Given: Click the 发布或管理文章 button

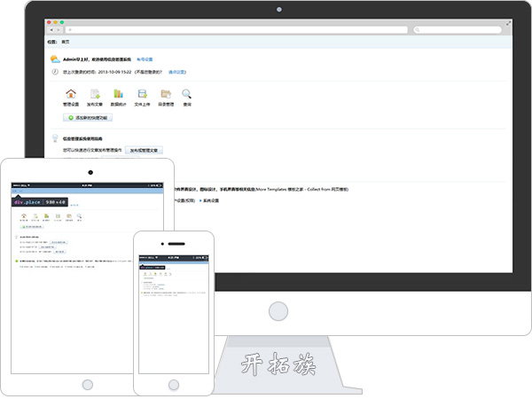Looking at the screenshot, I should coord(144,151).
